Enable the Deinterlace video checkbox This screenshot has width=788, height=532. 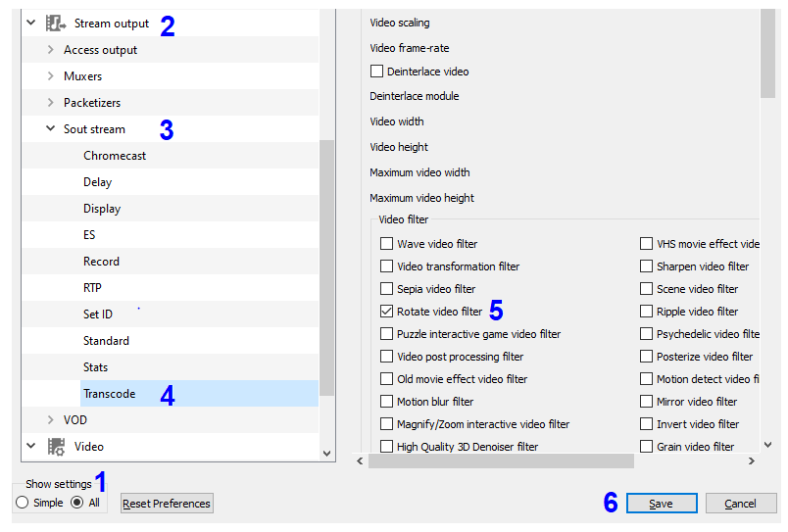pos(376,72)
